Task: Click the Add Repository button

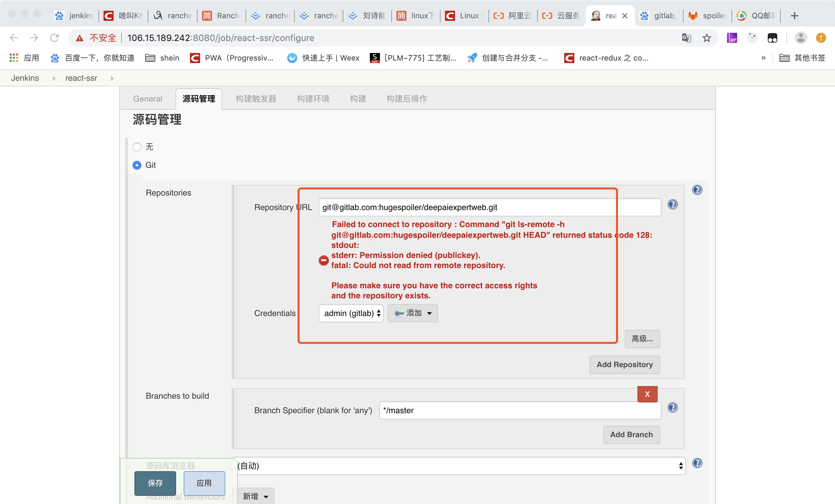Action: coord(624,365)
